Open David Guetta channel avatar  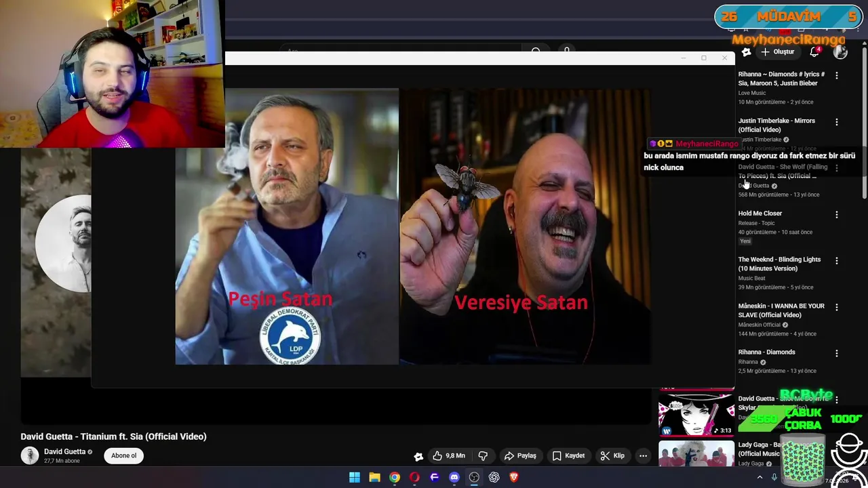point(30,455)
